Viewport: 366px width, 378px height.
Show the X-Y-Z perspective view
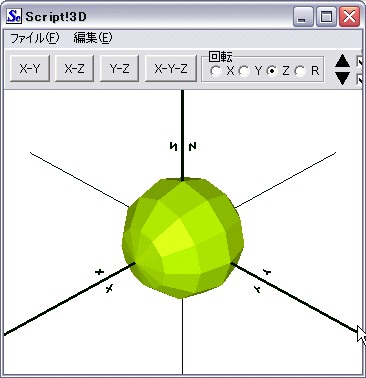171,69
